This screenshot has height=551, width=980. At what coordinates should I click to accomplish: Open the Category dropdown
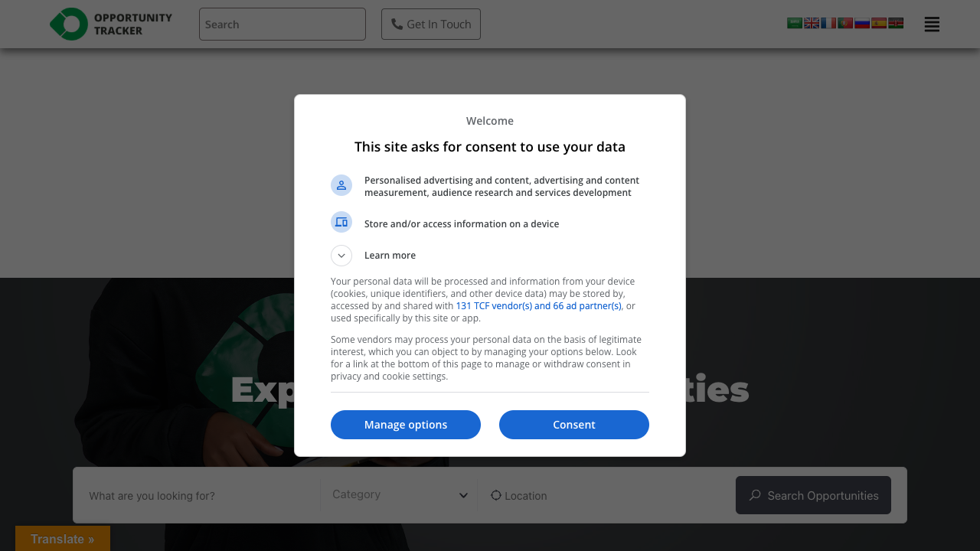pos(398,494)
